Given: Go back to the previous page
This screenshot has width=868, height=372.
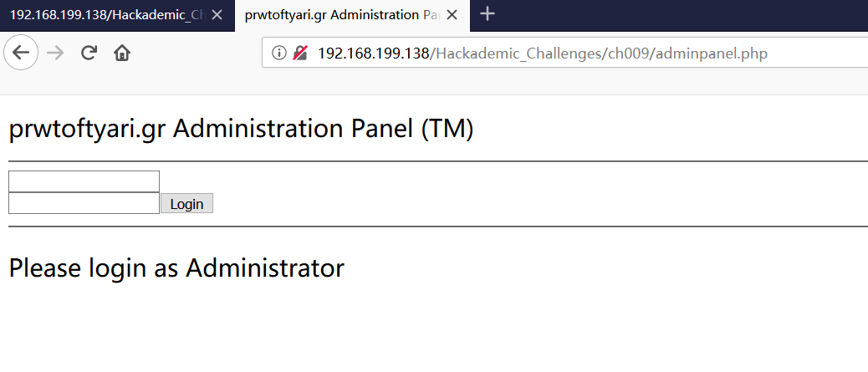Looking at the screenshot, I should point(21,54).
